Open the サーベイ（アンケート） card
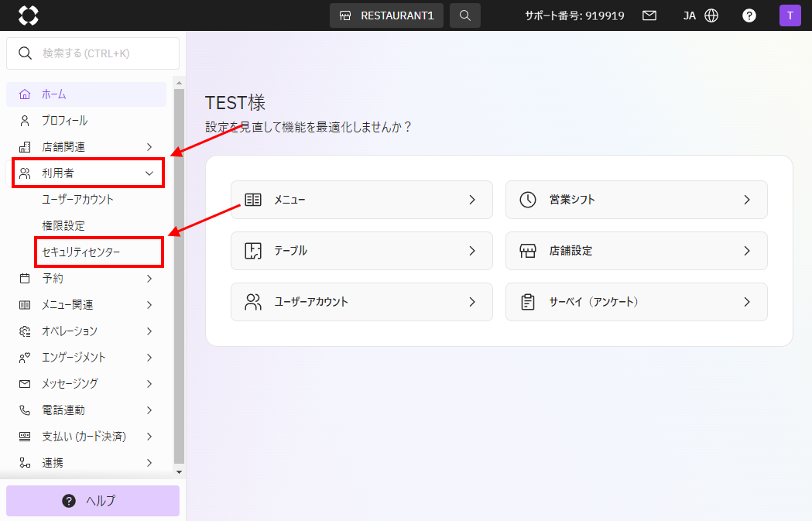Image resolution: width=812 pixels, height=521 pixels. 636,302
